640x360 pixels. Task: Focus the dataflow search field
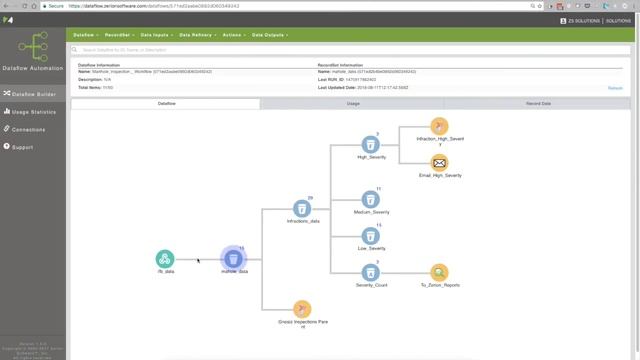[351, 50]
